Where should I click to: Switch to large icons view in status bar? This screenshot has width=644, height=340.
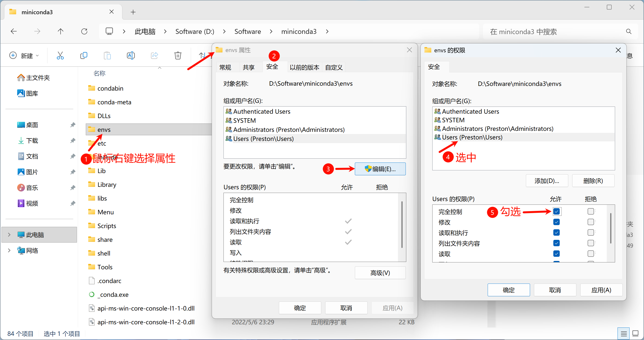(x=635, y=333)
